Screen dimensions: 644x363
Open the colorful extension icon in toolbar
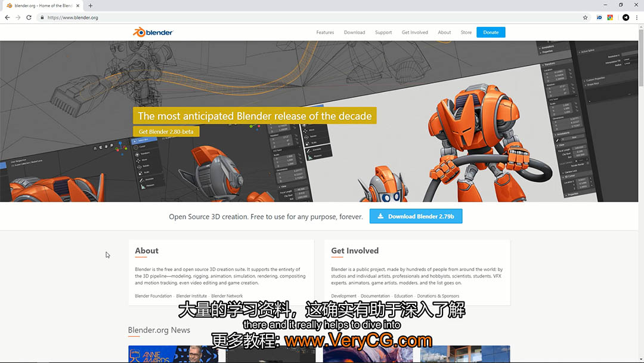[x=611, y=18]
